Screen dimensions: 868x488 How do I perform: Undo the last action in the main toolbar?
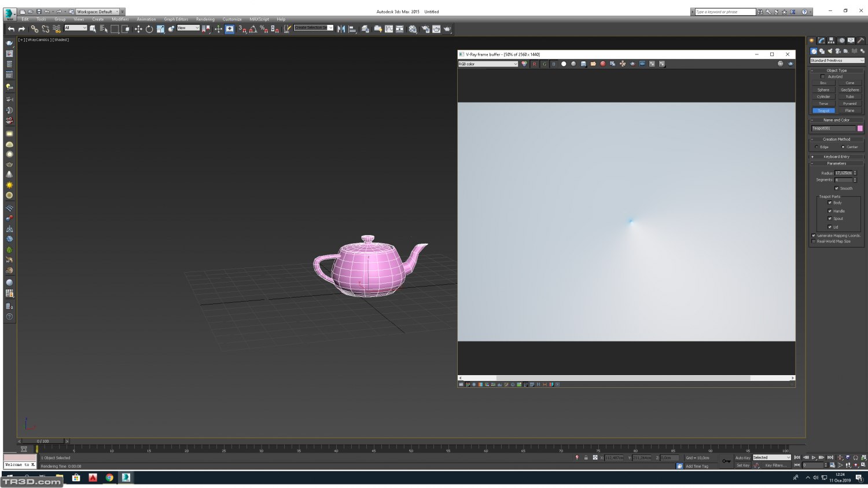click(x=11, y=29)
